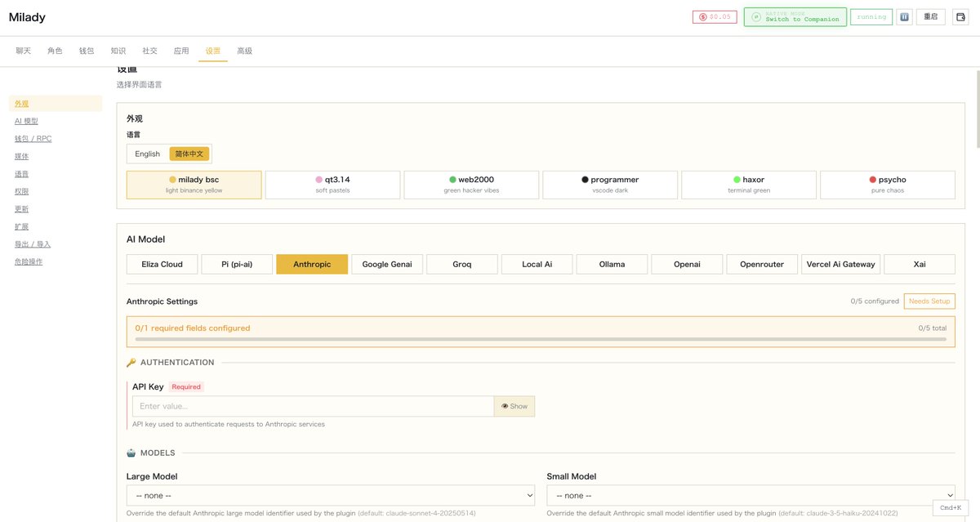Click the 0/5 configured text
The height and width of the screenshot is (522, 980).
pos(875,301)
